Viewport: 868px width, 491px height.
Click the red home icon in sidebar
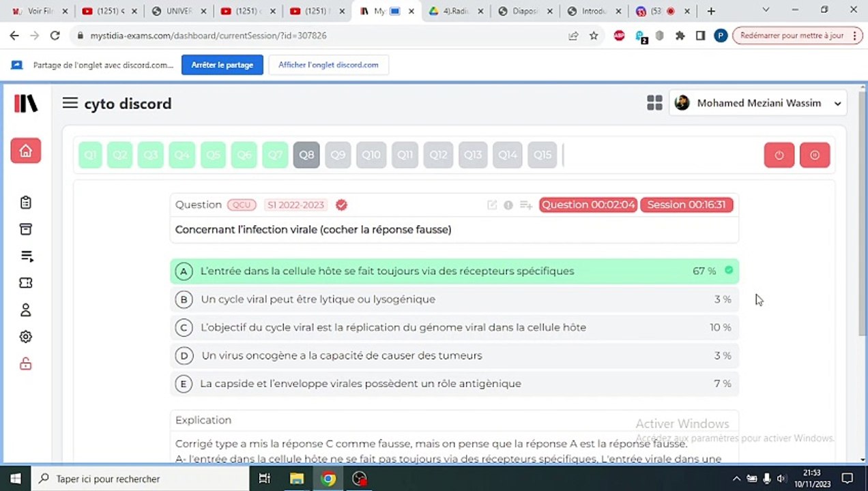26,151
